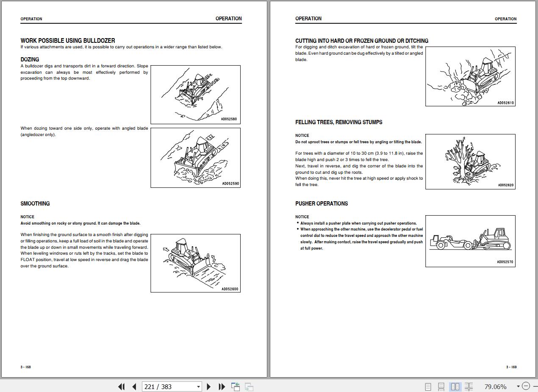Click the previous view navigation icon
Screen dimensions: 538x392
(236, 386)
